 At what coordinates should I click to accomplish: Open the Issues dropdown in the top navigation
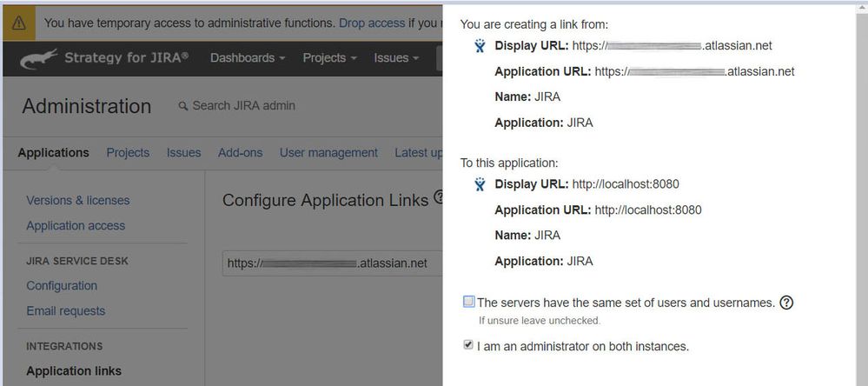click(x=396, y=57)
